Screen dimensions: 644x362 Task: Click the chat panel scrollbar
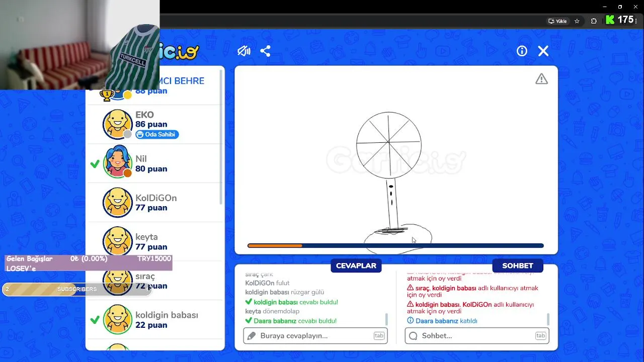(548, 319)
